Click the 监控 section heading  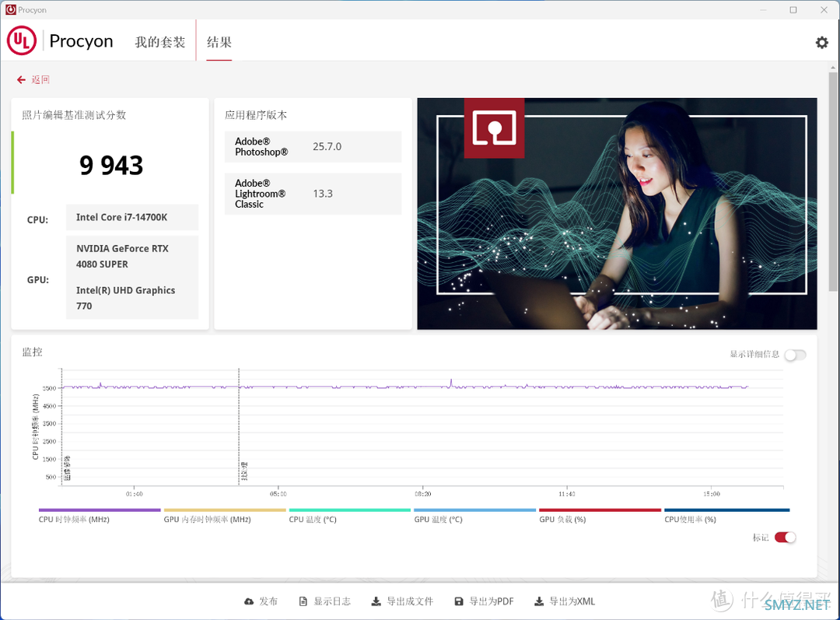coord(32,352)
